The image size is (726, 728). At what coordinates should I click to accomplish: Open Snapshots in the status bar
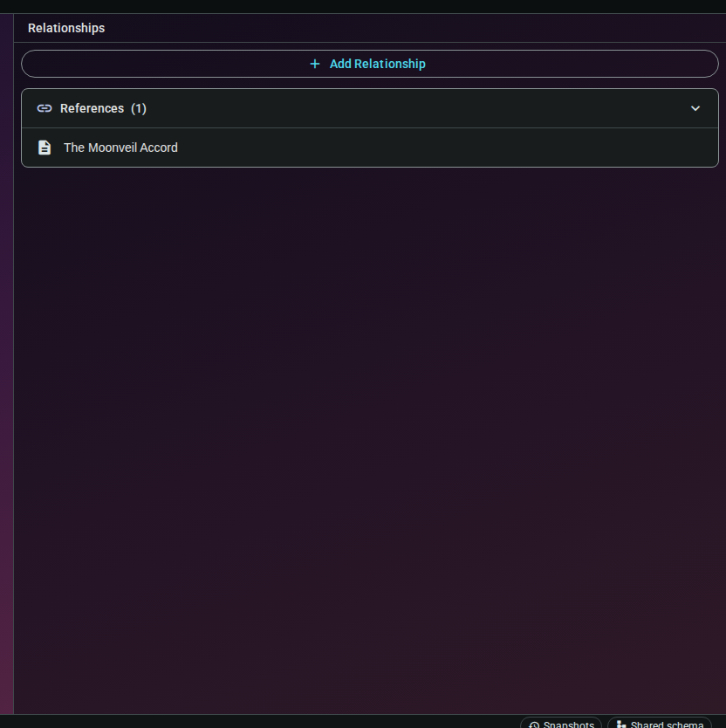click(561, 723)
